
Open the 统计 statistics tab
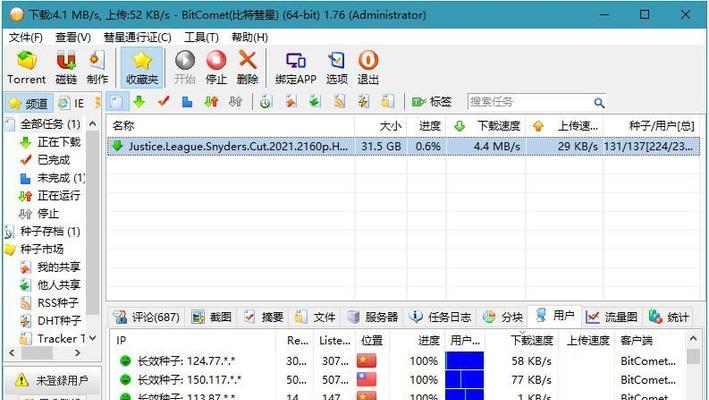pyautogui.click(x=668, y=317)
